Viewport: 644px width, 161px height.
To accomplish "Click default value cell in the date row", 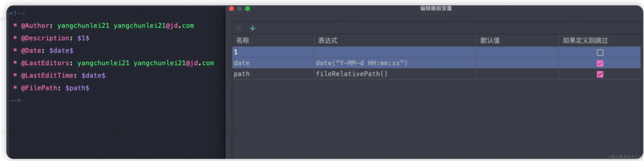I will pyautogui.click(x=517, y=63).
